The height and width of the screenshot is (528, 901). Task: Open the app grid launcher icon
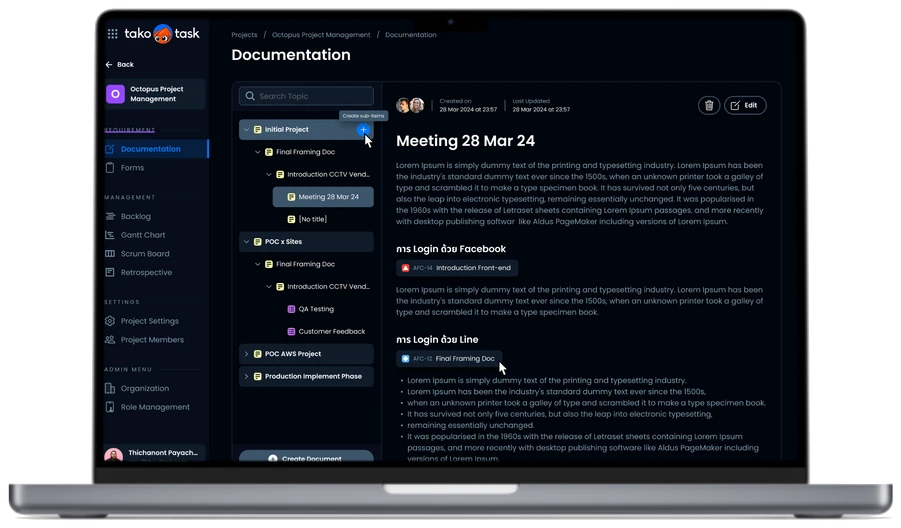tap(113, 34)
